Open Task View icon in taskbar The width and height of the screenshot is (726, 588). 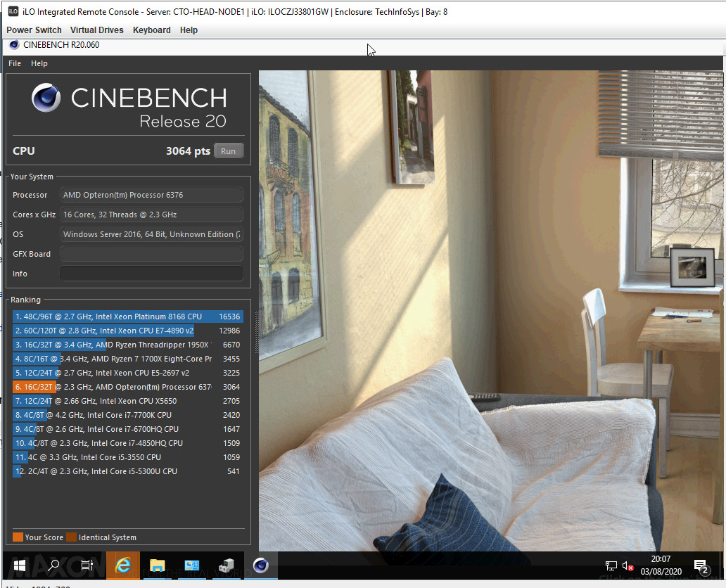pos(87,565)
